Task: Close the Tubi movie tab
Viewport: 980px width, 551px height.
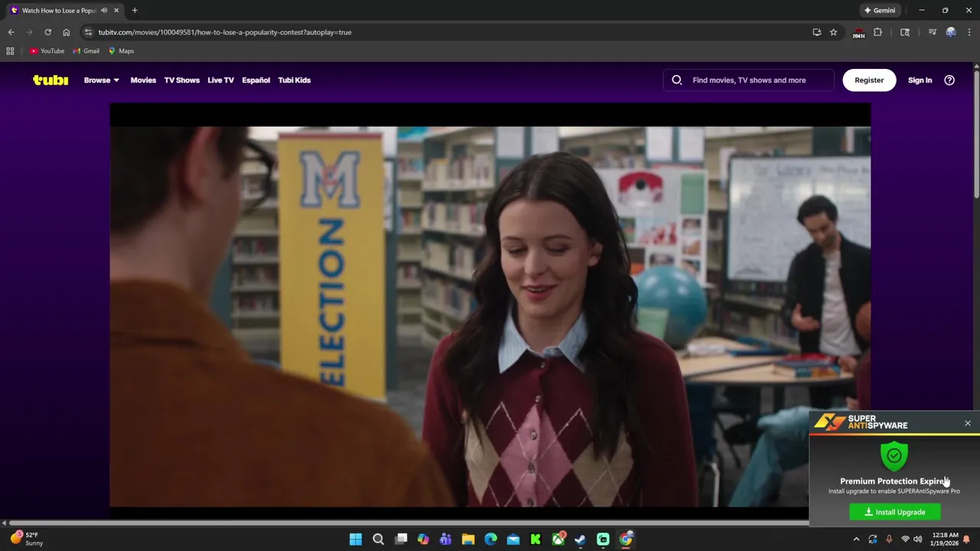Action: point(116,11)
